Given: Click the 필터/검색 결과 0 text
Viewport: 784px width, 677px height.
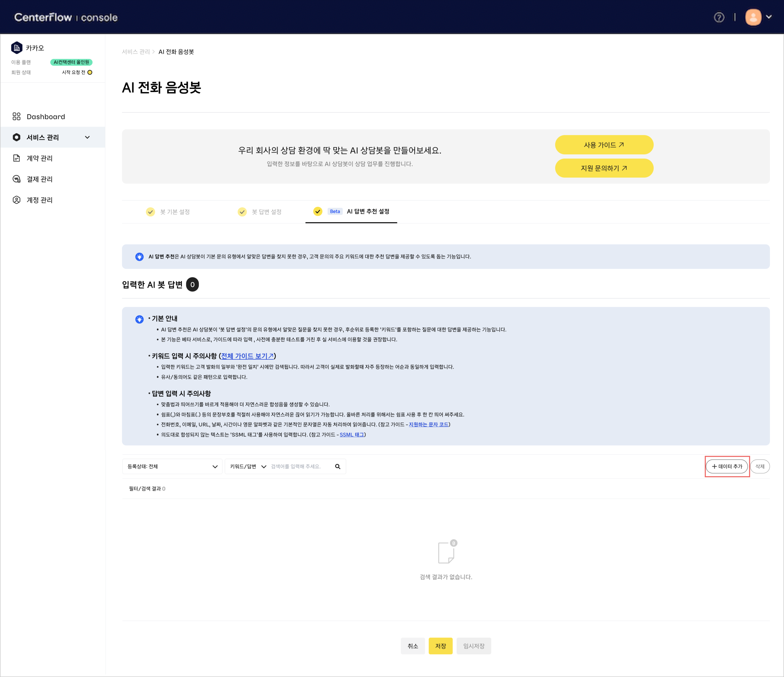Looking at the screenshot, I should click(x=147, y=488).
